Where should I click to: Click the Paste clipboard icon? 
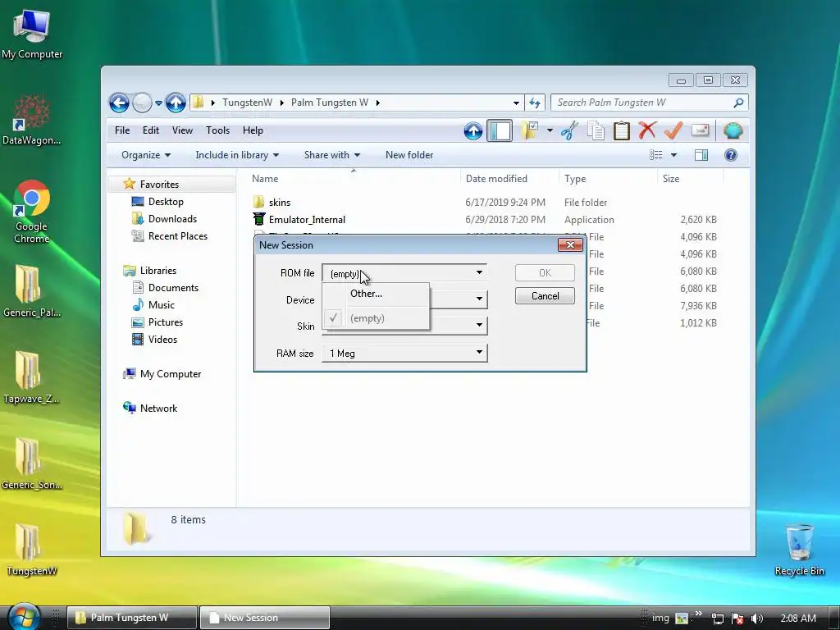(622, 130)
